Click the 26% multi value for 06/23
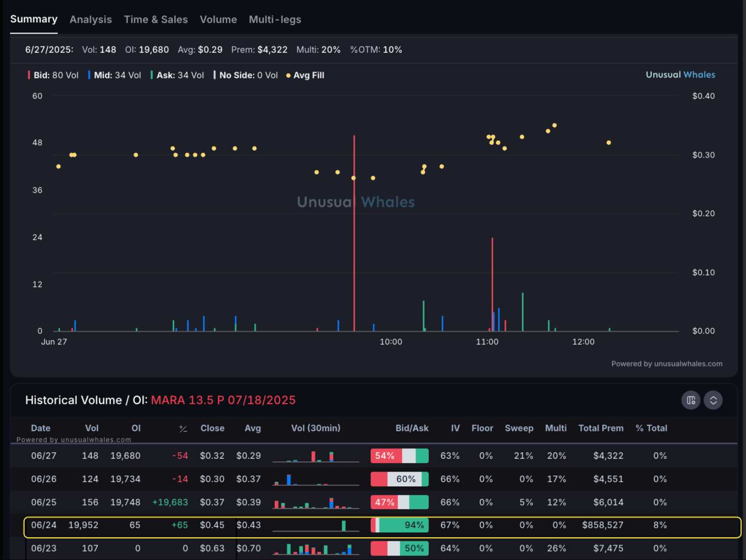 [557, 548]
